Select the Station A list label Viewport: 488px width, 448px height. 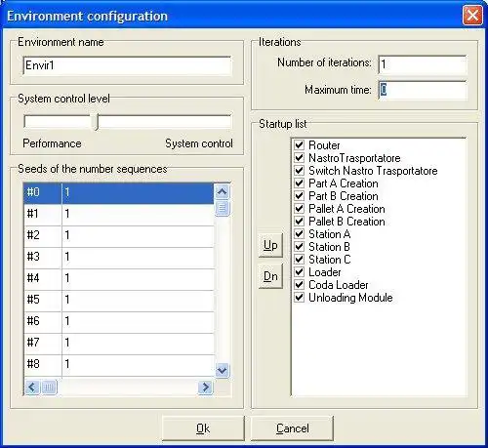pos(329,234)
